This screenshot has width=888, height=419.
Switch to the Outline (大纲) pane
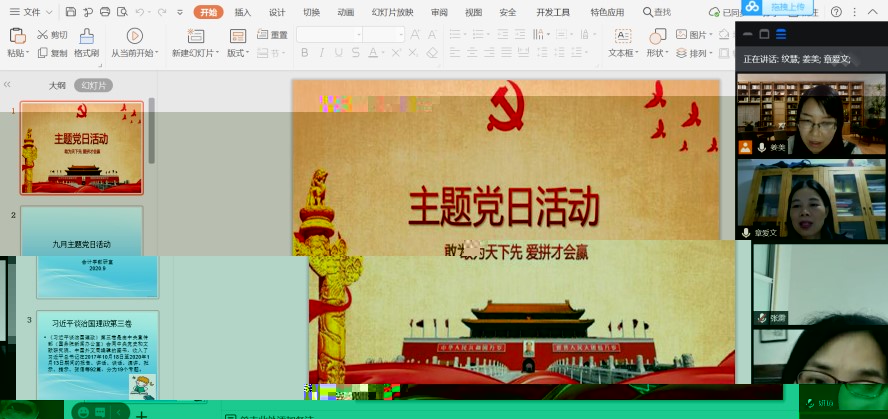(57, 85)
